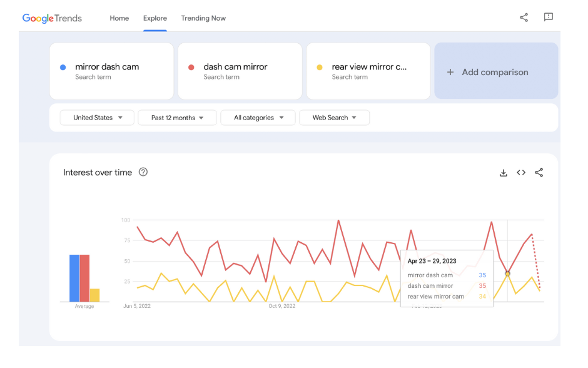
Task: Switch to the Explore tab
Action: coord(155,18)
